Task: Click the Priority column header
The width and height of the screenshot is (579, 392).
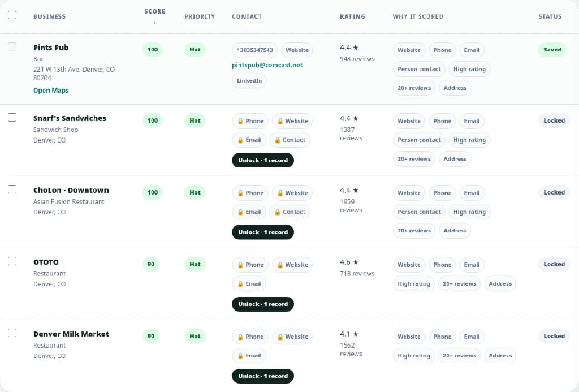Action: tap(200, 16)
